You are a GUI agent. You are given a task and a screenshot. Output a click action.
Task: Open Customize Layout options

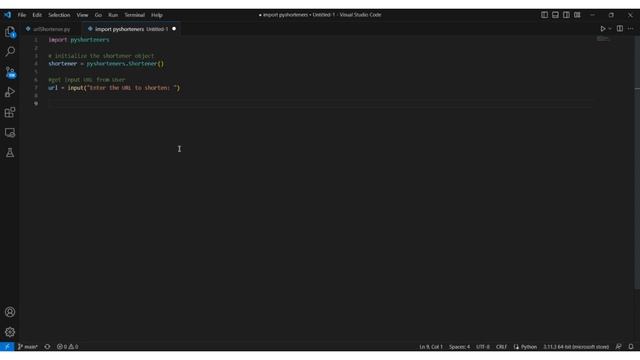[577, 15]
